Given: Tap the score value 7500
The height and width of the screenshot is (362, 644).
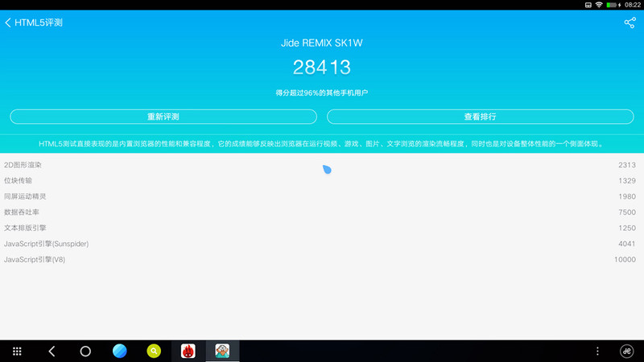Looking at the screenshot, I should coord(627,212).
